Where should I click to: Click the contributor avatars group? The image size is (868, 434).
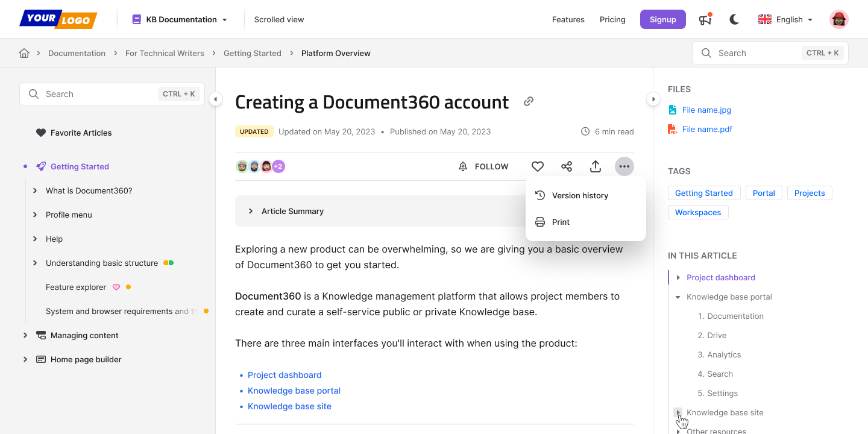click(x=260, y=166)
